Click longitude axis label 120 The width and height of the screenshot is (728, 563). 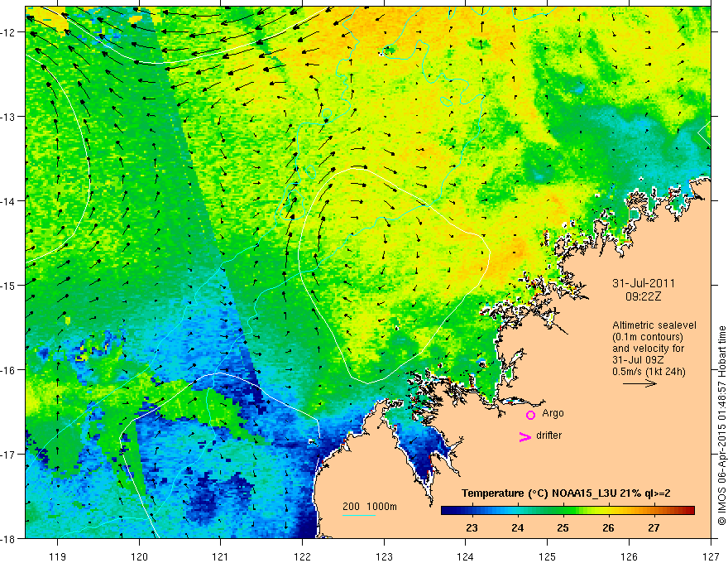click(x=139, y=556)
